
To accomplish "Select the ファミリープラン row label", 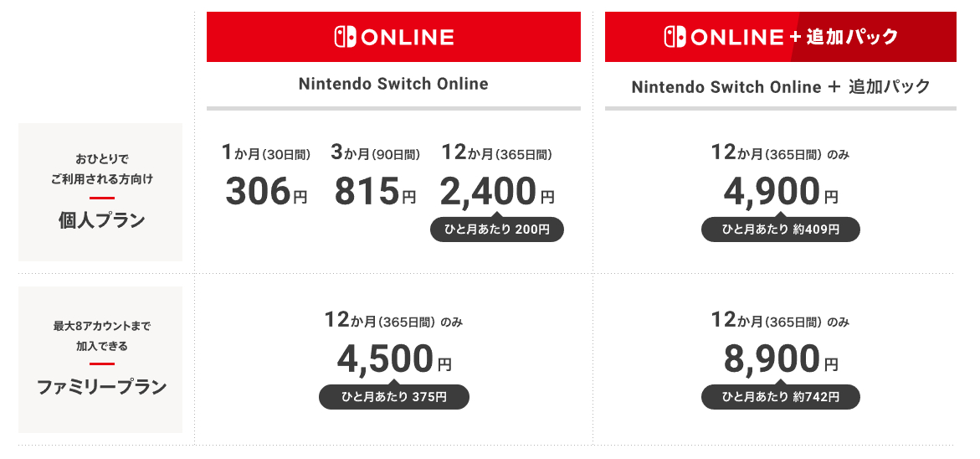I will coord(101,388).
